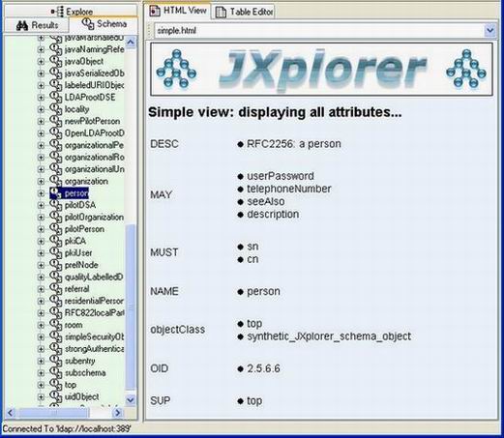
Task: Expand the subschema tree node
Action: pos(41,373)
